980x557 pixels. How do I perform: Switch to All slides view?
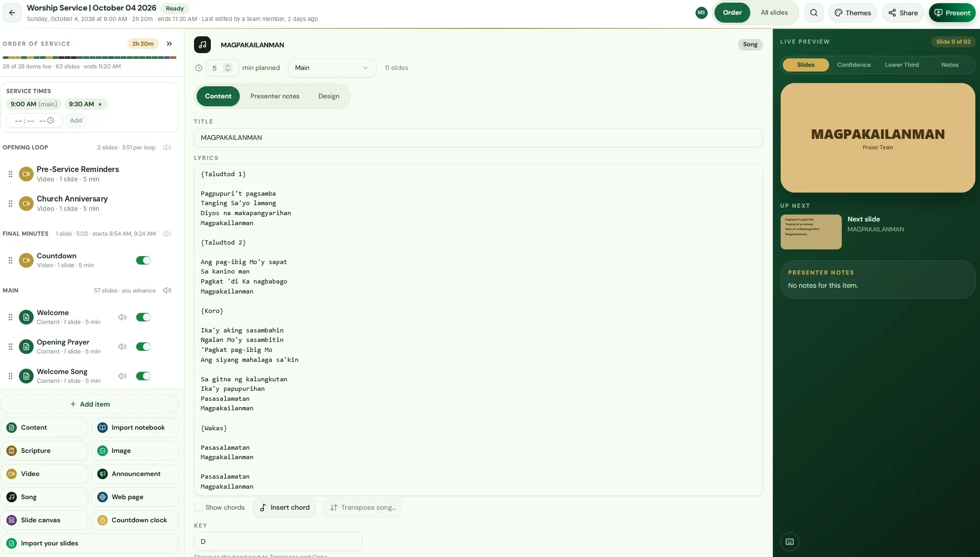coord(774,13)
